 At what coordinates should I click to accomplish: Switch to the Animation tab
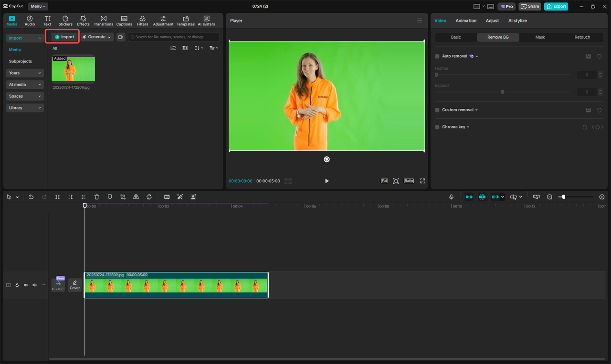point(466,21)
